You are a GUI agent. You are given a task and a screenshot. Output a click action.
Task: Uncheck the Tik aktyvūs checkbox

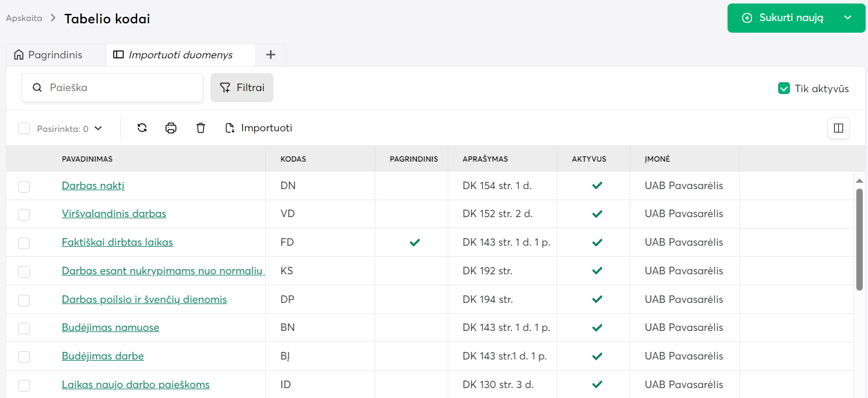click(783, 89)
